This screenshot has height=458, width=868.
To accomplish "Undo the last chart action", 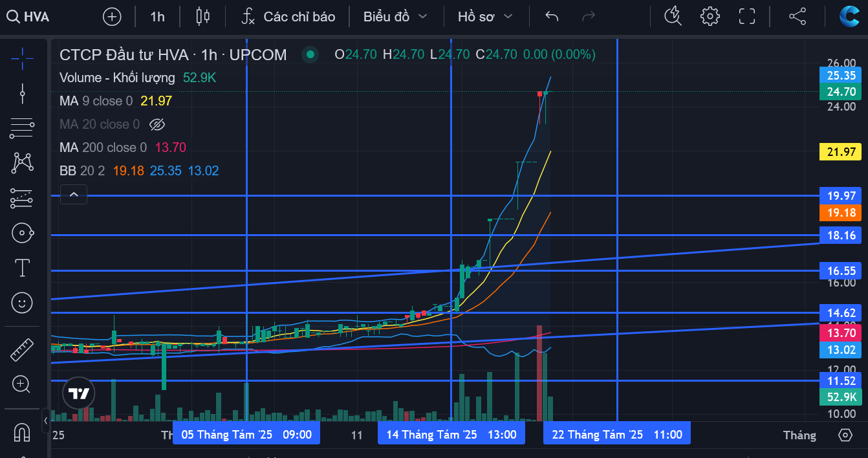I will coord(552,17).
